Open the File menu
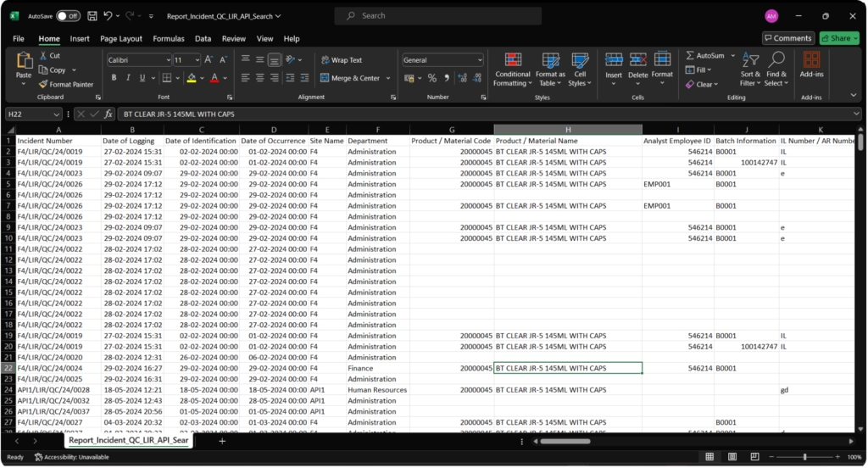This screenshot has height=468, width=868. click(x=19, y=39)
